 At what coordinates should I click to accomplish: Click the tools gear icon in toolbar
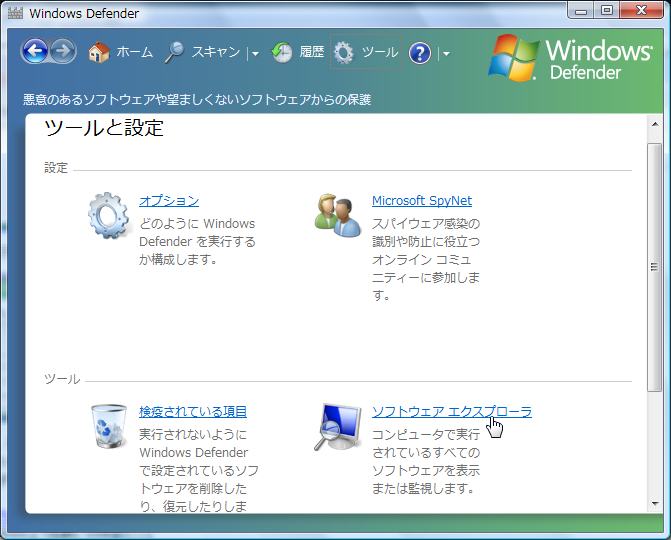344,53
